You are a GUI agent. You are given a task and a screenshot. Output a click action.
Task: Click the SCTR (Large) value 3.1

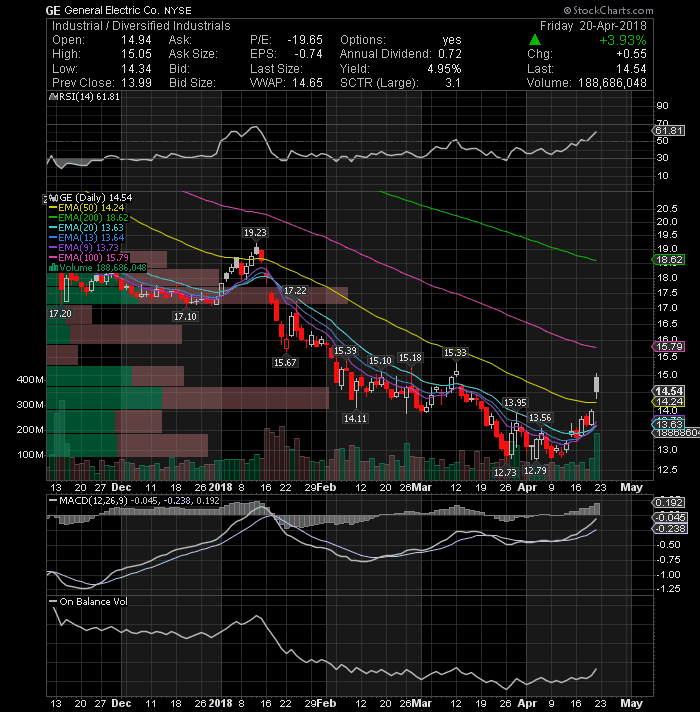[x=453, y=83]
